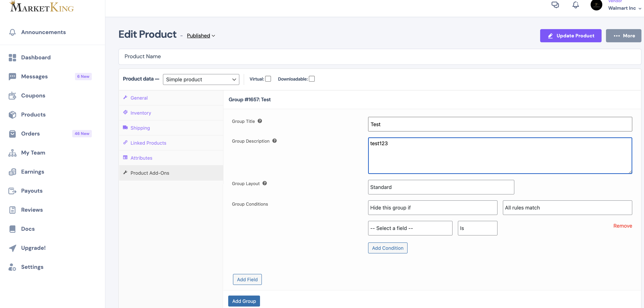Click the Products box icon
This screenshot has width=644, height=308.
12,115
